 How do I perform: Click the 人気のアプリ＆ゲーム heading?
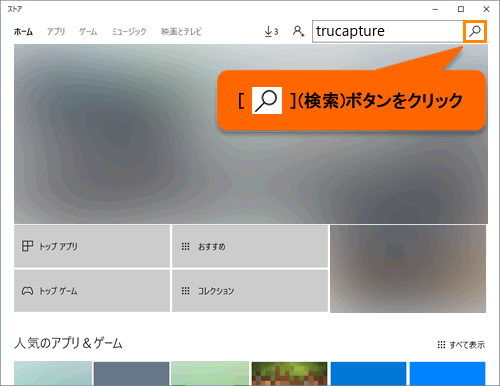68,343
